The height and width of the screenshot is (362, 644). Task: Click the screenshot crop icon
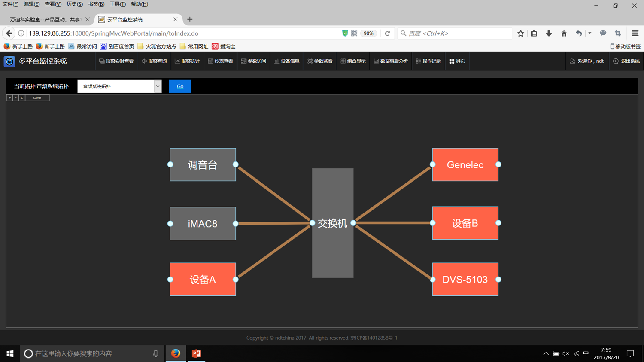[618, 33]
